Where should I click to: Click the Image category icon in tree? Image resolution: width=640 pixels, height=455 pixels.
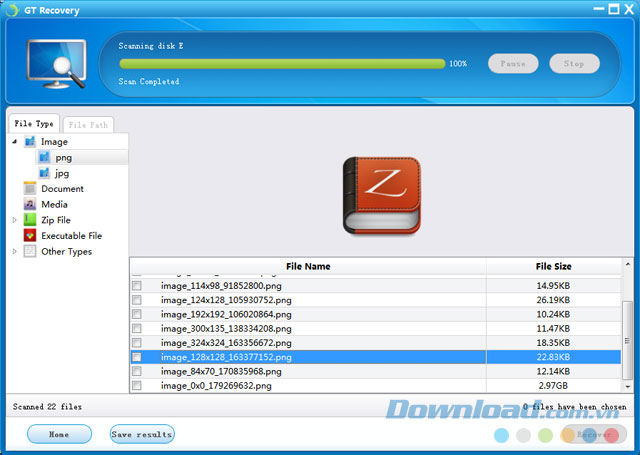(x=30, y=142)
